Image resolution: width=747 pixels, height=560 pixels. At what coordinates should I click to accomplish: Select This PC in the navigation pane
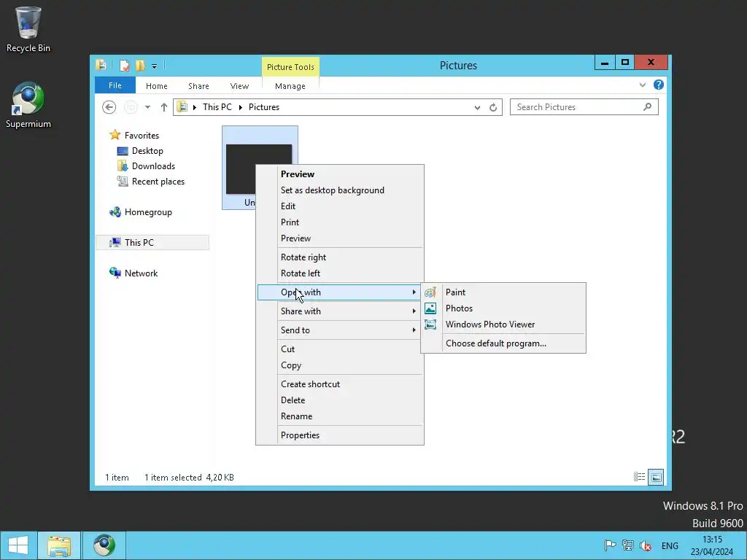152,242
